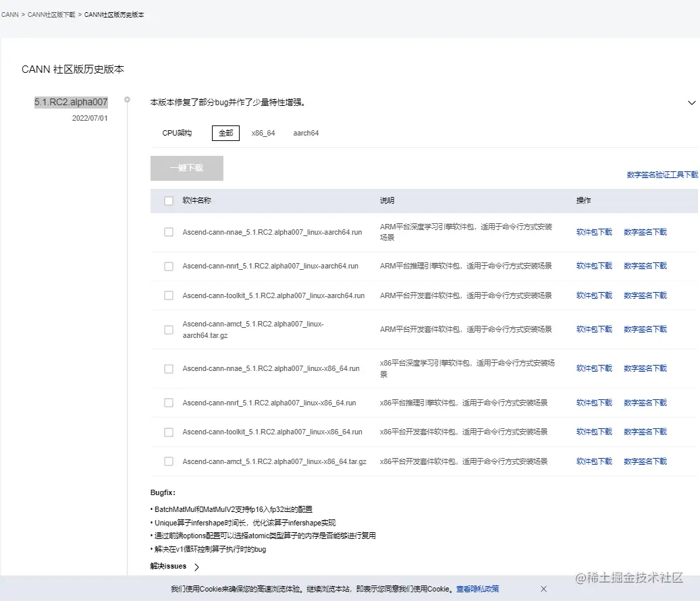Check the nnrt linux-aarch64.run package box
700x601 pixels.
coord(169,266)
